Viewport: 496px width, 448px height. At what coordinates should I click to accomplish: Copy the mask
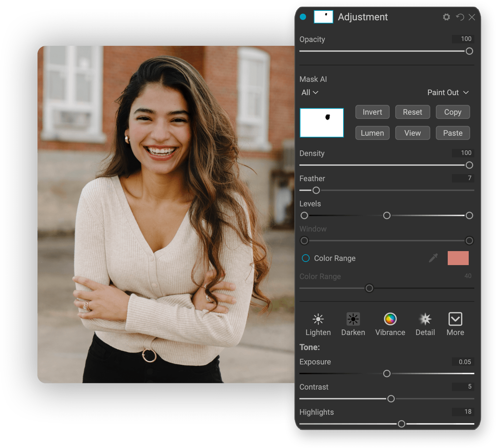(x=453, y=112)
